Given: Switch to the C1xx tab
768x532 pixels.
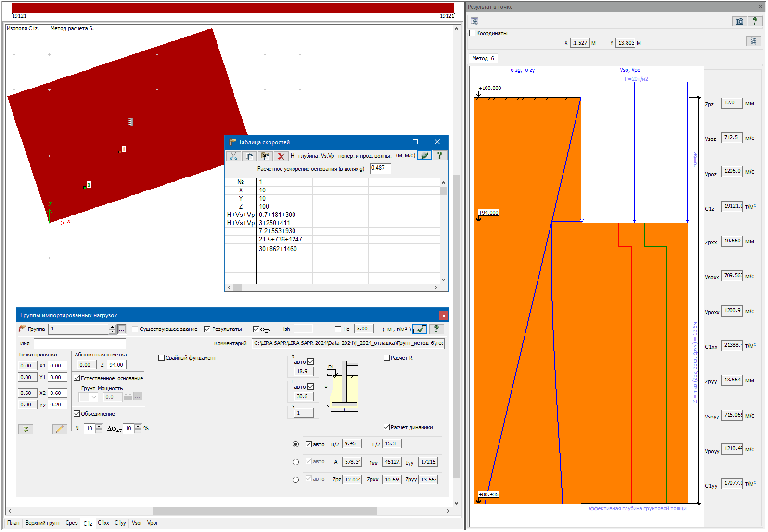Looking at the screenshot, I should point(103,523).
